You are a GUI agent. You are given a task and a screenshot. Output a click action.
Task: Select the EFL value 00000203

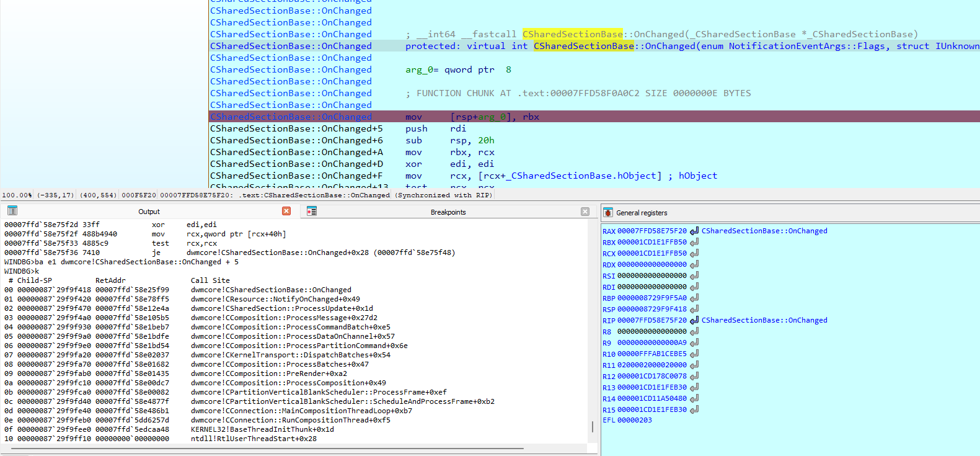coord(634,420)
